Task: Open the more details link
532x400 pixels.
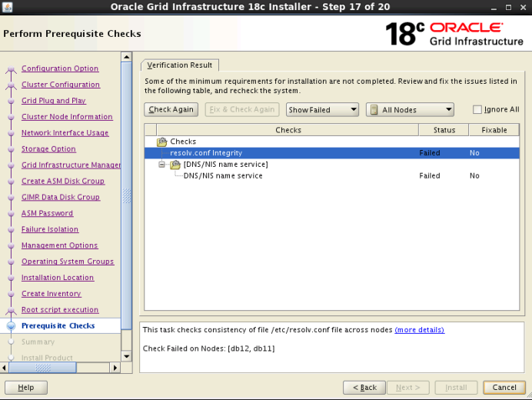Action: pos(419,330)
